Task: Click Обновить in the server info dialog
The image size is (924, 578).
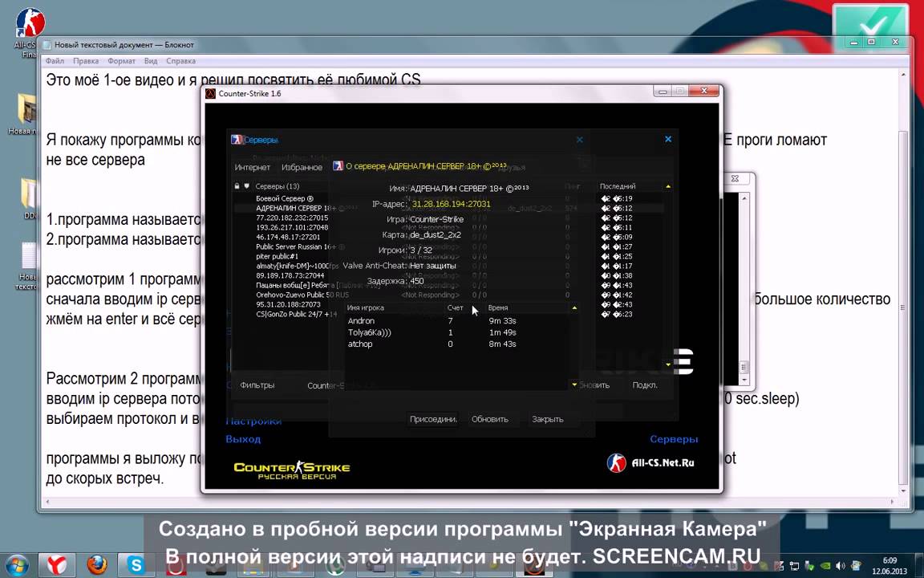Action: 490,419
